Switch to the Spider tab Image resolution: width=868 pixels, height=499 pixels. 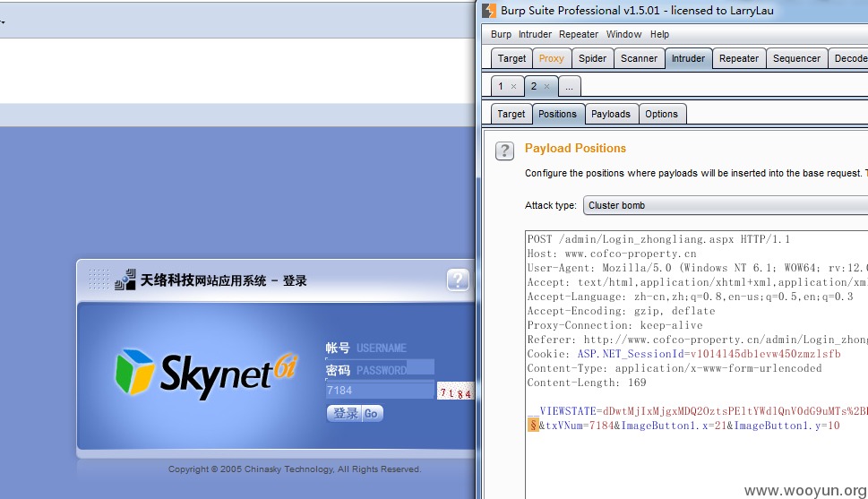tap(592, 59)
